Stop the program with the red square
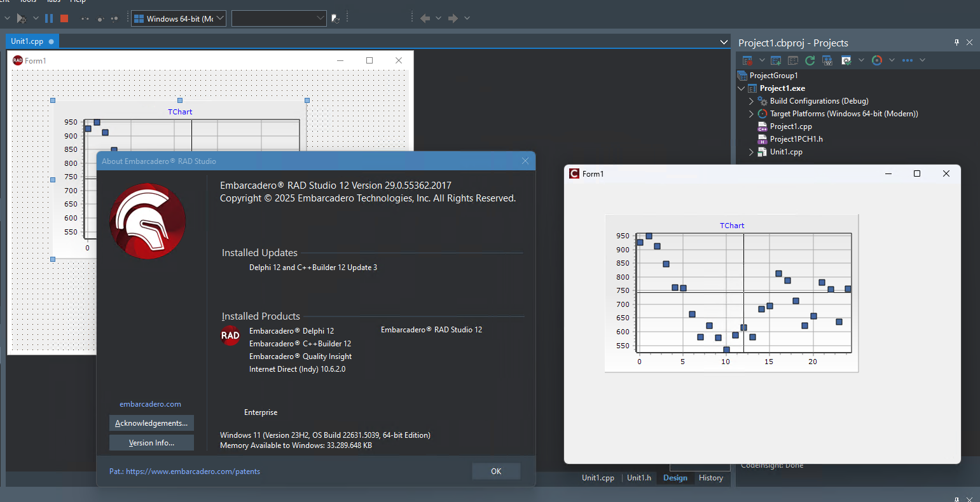 pyautogui.click(x=64, y=18)
